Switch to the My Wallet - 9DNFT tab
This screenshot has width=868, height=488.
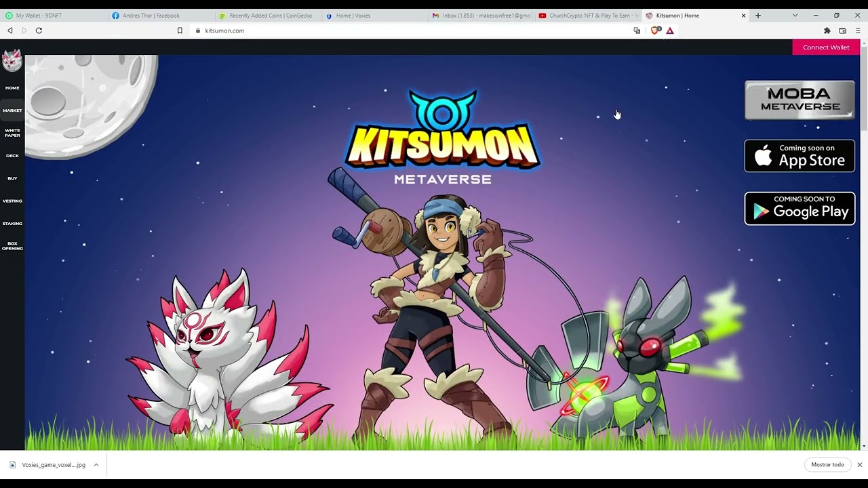pyautogui.click(x=53, y=16)
